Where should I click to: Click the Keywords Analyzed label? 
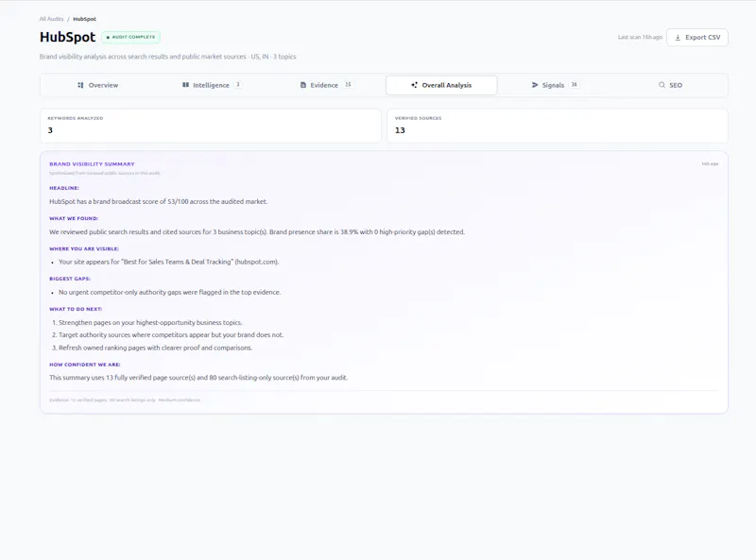(76, 119)
